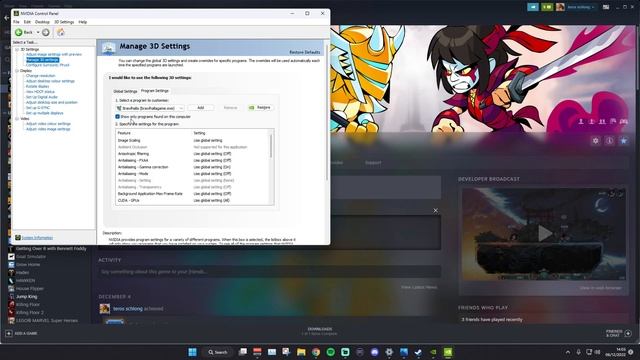Open the File menu in NVIDIA Control Panel
The width and height of the screenshot is (640, 360).
click(x=16, y=22)
